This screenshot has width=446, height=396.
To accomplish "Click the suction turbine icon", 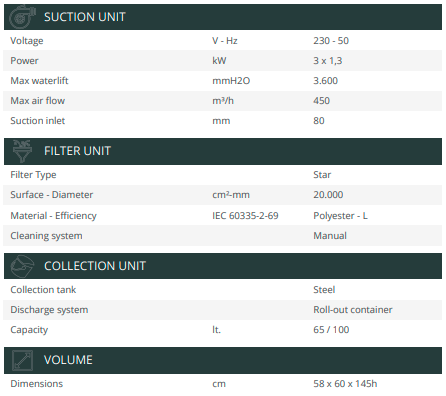I will click(22, 17).
